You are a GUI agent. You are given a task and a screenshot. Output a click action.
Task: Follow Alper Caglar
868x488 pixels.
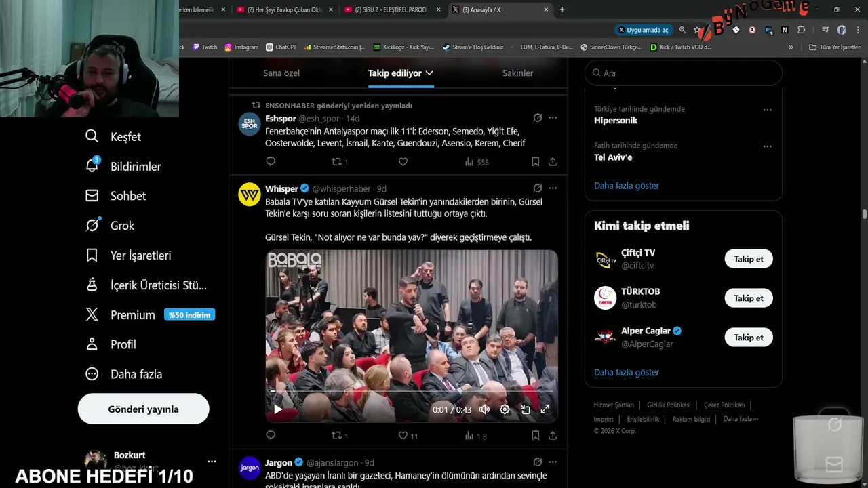[749, 338]
